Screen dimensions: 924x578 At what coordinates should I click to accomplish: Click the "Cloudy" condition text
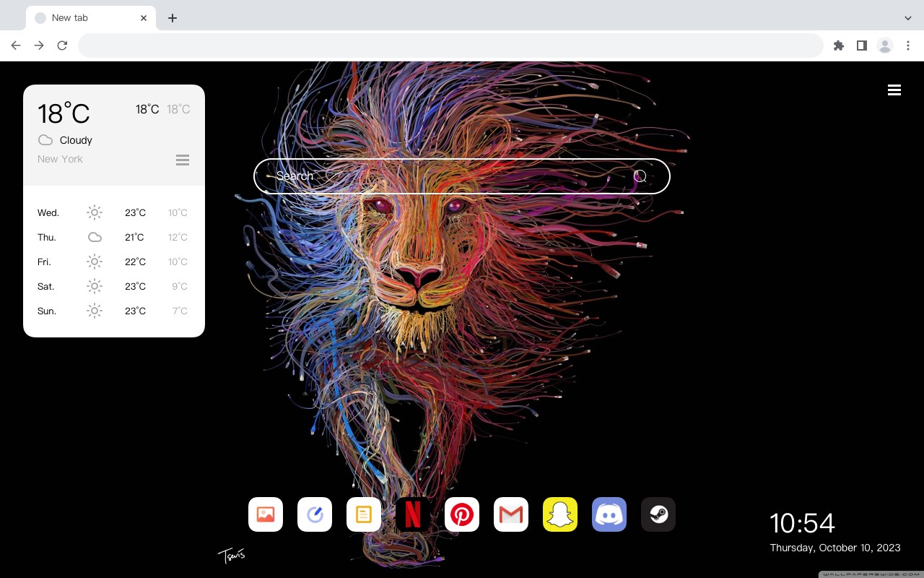click(x=76, y=140)
